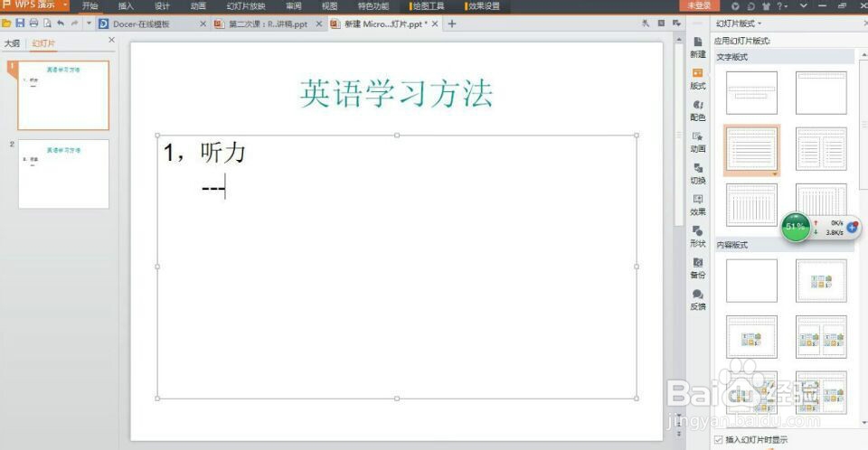Click the 备份 backup sidebar icon
The image size is (868, 450).
pyautogui.click(x=697, y=267)
